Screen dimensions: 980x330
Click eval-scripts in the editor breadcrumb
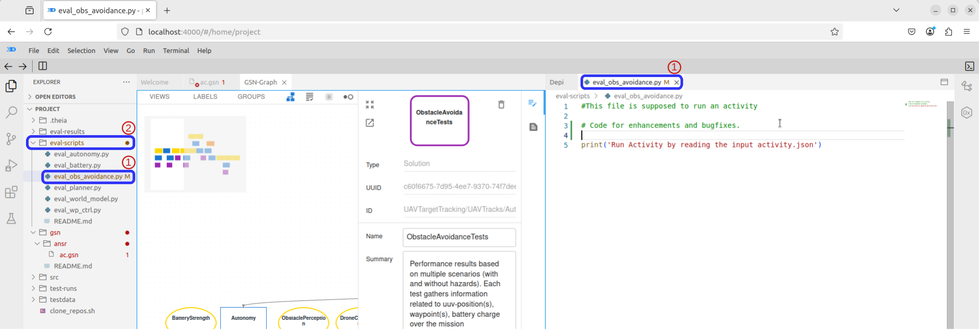tap(572, 96)
